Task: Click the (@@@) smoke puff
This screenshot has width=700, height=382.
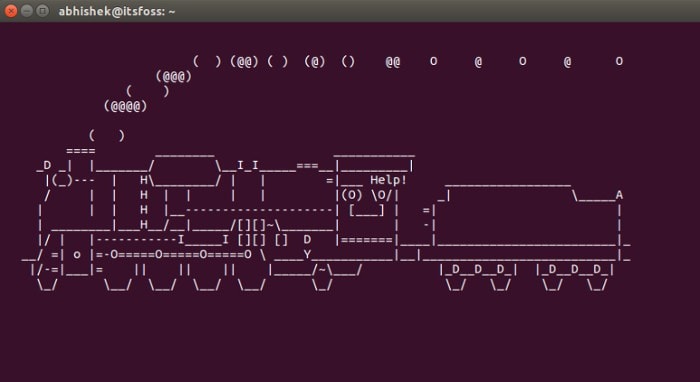Action: coord(174,76)
